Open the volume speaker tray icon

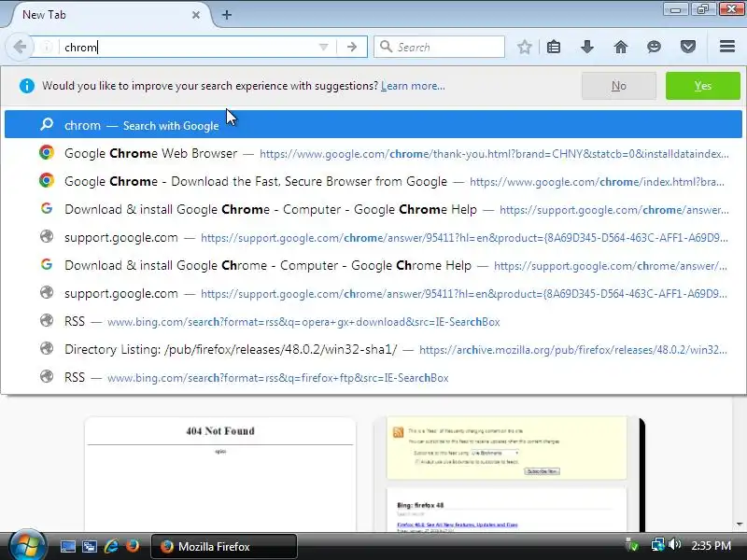pos(674,544)
